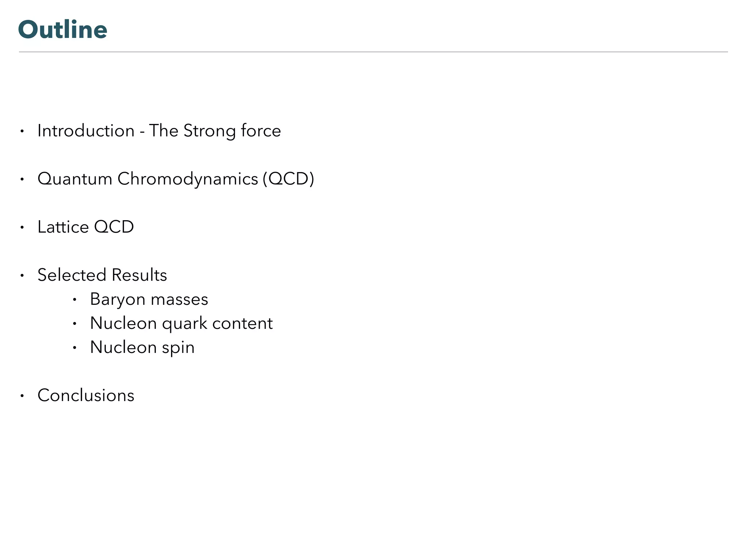Click the bullet dot before Nucleon spin
The height and width of the screenshot is (560, 747).
pos(75,348)
